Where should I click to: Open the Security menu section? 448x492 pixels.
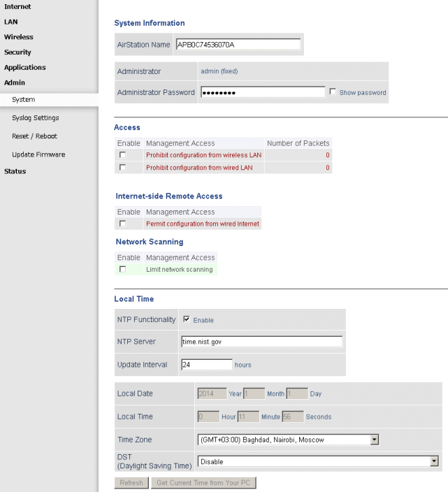coord(17,52)
